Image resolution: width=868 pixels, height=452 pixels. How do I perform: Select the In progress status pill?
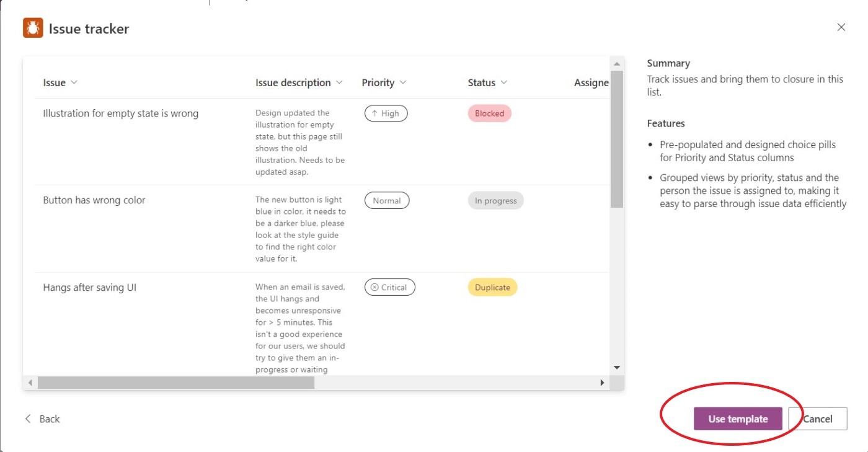click(495, 200)
